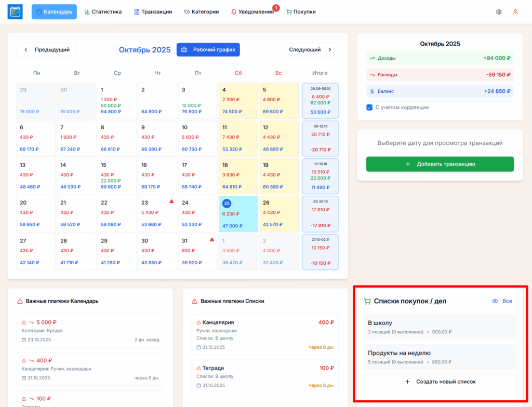532x407 pixels.
Task: Switch to the Статистика tab
Action: pyautogui.click(x=103, y=11)
